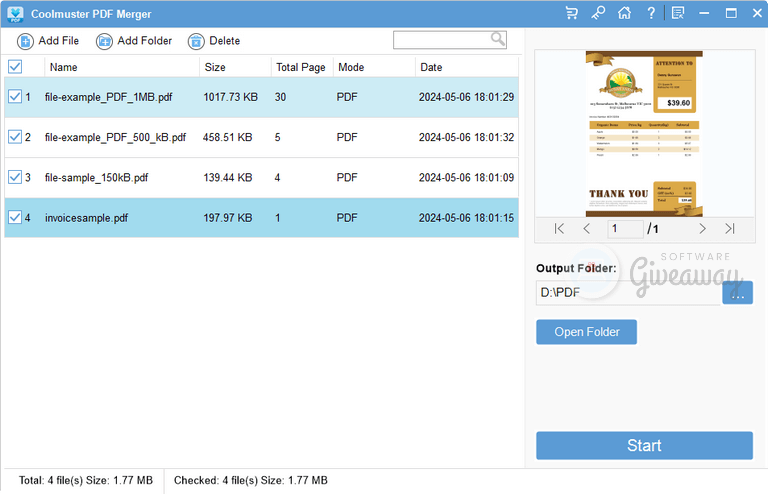Click the Checked files status text

250,481
